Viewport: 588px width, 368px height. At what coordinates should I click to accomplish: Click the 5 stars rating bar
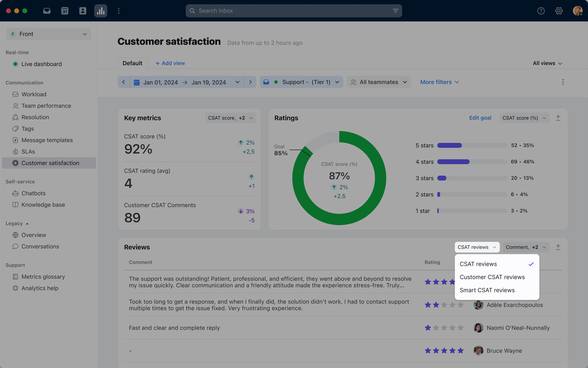[x=472, y=145]
